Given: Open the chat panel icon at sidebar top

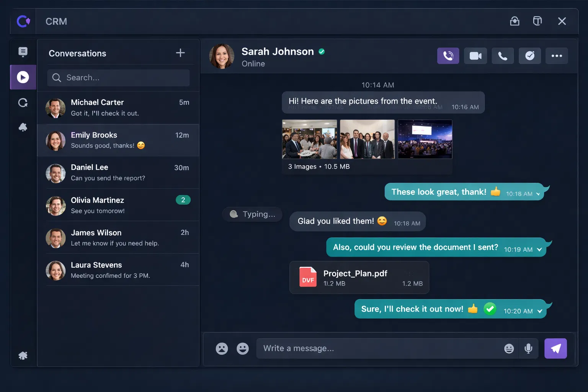Looking at the screenshot, I should pyautogui.click(x=23, y=52).
